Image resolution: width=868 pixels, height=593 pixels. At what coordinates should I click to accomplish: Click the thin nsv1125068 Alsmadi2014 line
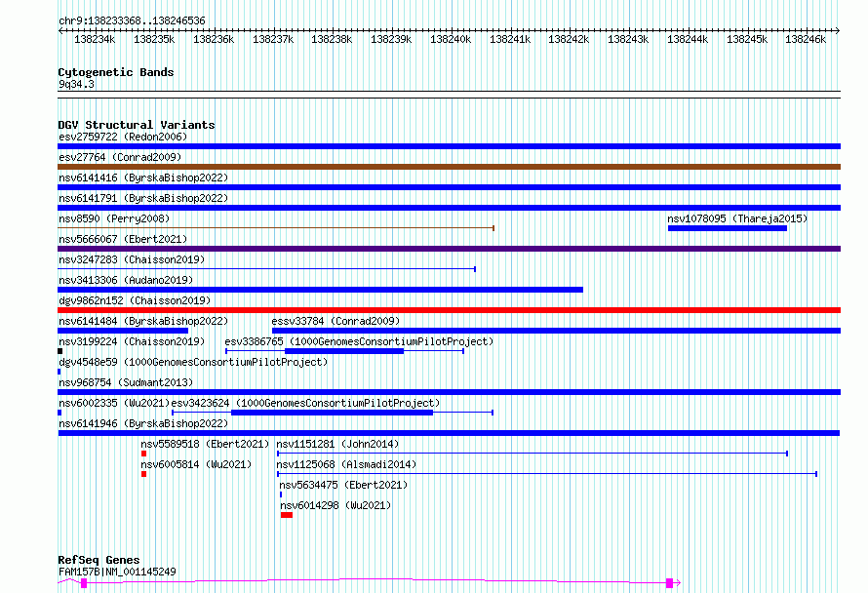point(547,474)
